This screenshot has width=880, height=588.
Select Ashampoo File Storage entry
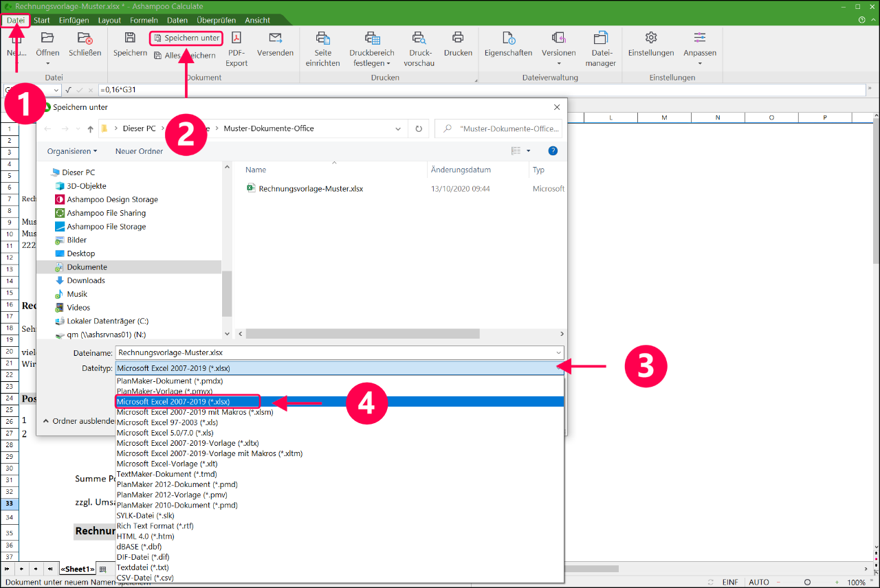click(106, 227)
